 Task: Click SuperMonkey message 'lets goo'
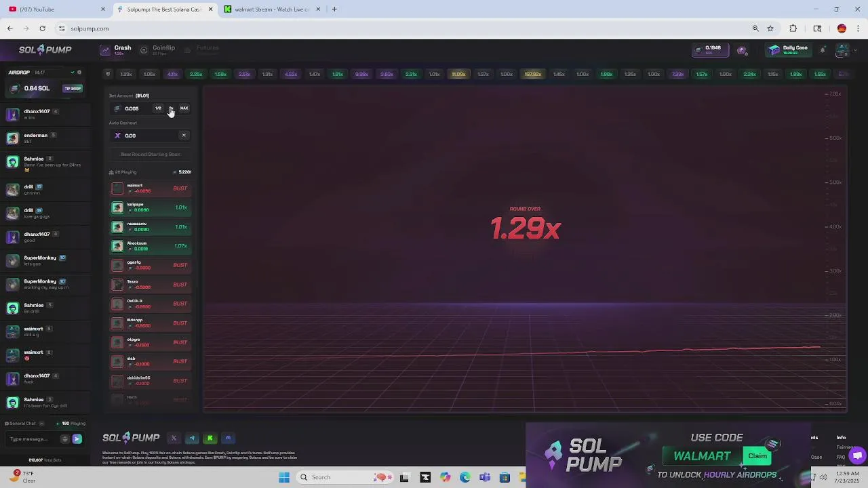tap(33, 264)
